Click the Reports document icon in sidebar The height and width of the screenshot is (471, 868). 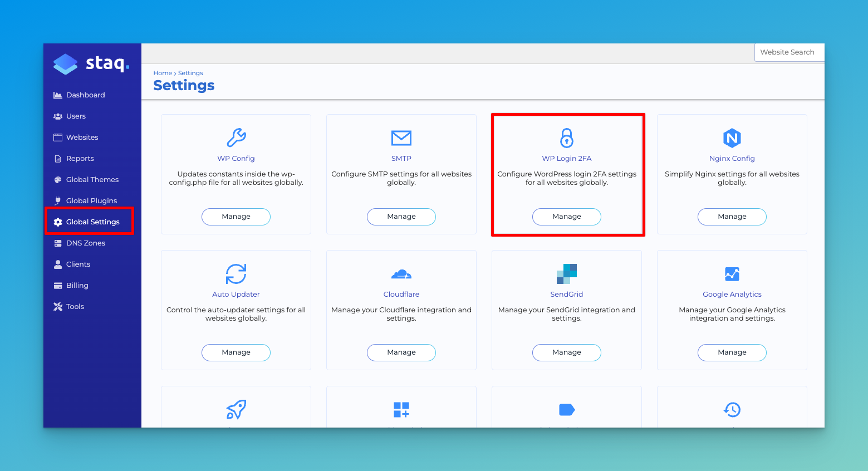(x=57, y=159)
